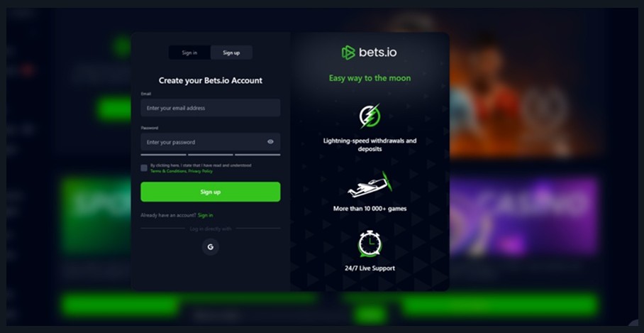
Task: Click the password strength indicator bar
Action: click(x=210, y=155)
